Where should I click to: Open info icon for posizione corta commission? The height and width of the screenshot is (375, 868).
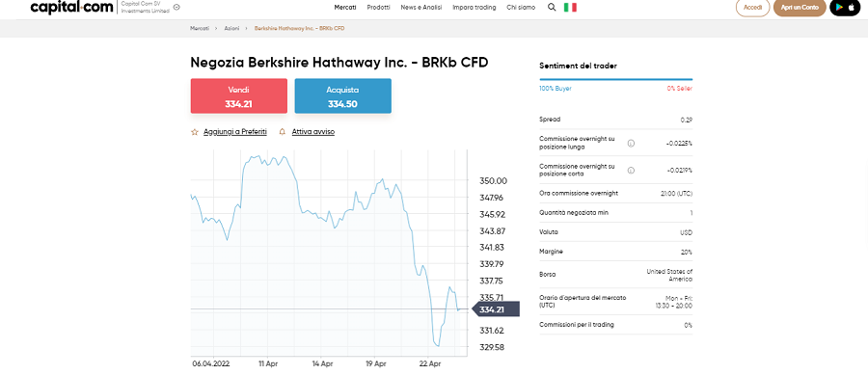coord(631,171)
